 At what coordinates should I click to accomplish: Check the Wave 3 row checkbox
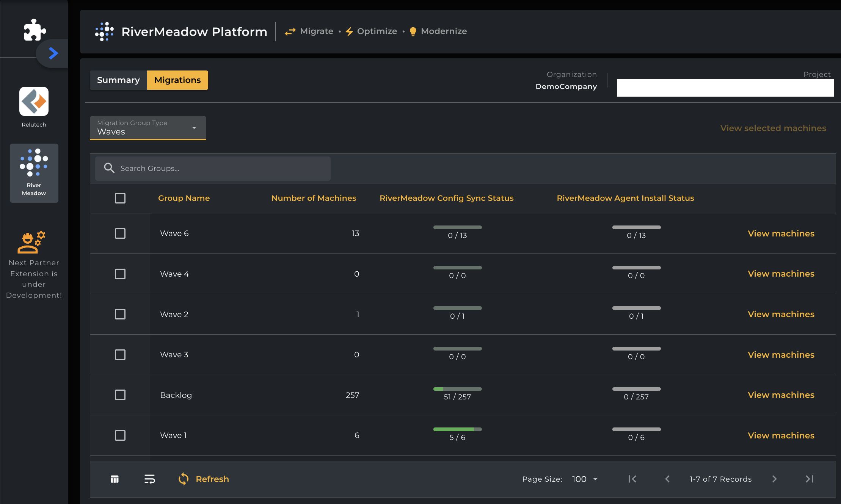tap(120, 355)
